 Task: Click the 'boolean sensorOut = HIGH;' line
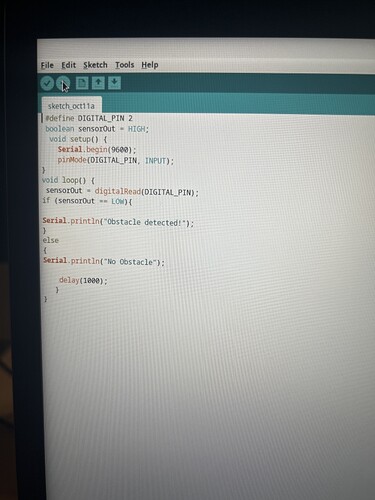pyautogui.click(x=97, y=129)
